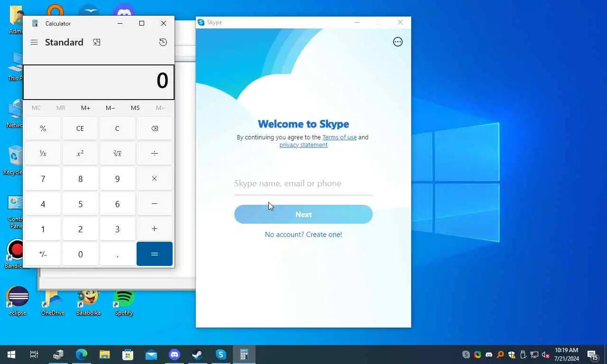Click the MR memory recall button
Image resolution: width=607 pixels, height=364 pixels.
click(x=61, y=108)
